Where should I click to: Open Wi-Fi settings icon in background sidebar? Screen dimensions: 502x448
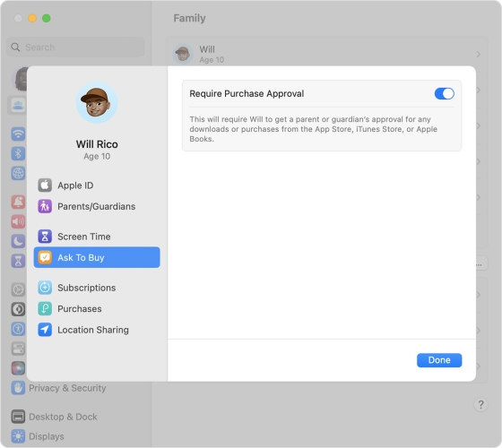[18, 134]
